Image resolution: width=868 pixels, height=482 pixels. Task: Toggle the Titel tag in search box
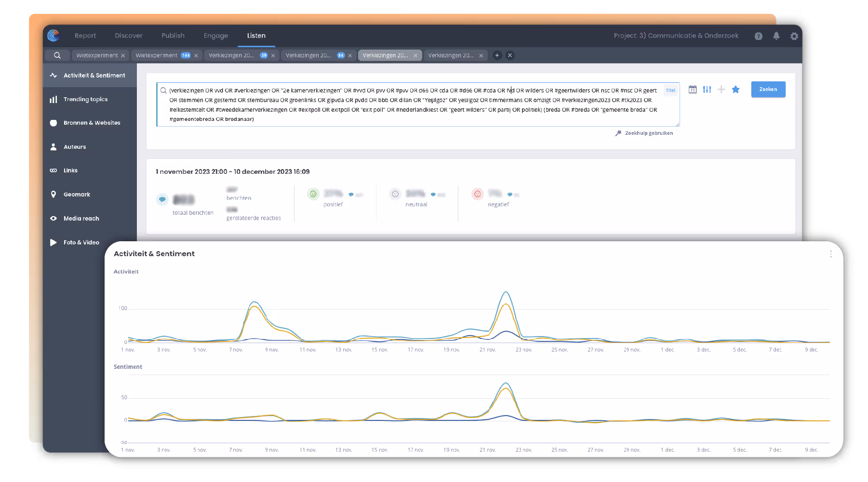pyautogui.click(x=671, y=90)
